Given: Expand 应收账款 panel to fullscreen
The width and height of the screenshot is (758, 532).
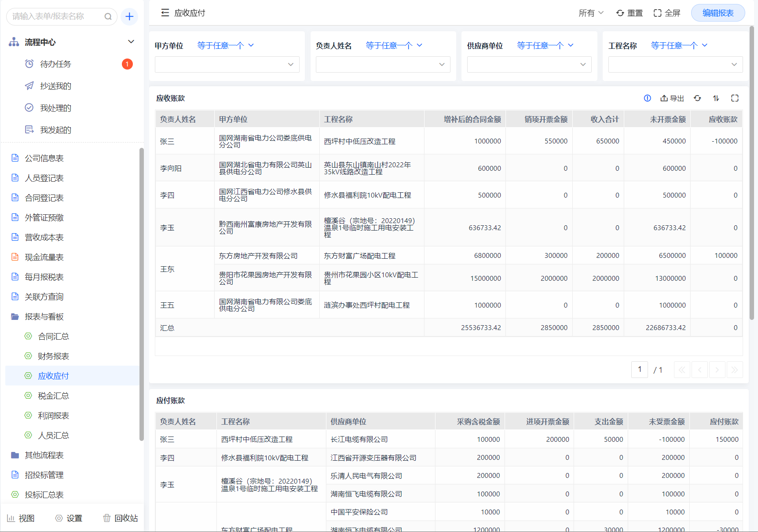Looking at the screenshot, I should pos(735,98).
